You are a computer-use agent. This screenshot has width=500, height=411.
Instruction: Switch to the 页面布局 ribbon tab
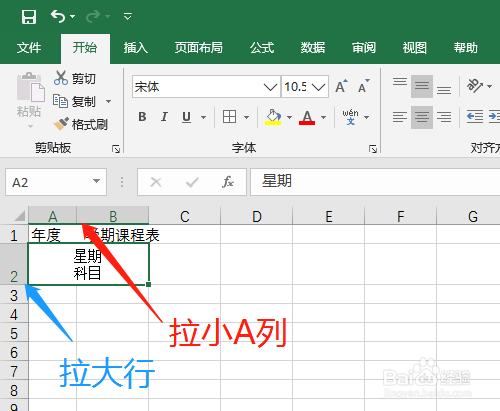pos(199,48)
